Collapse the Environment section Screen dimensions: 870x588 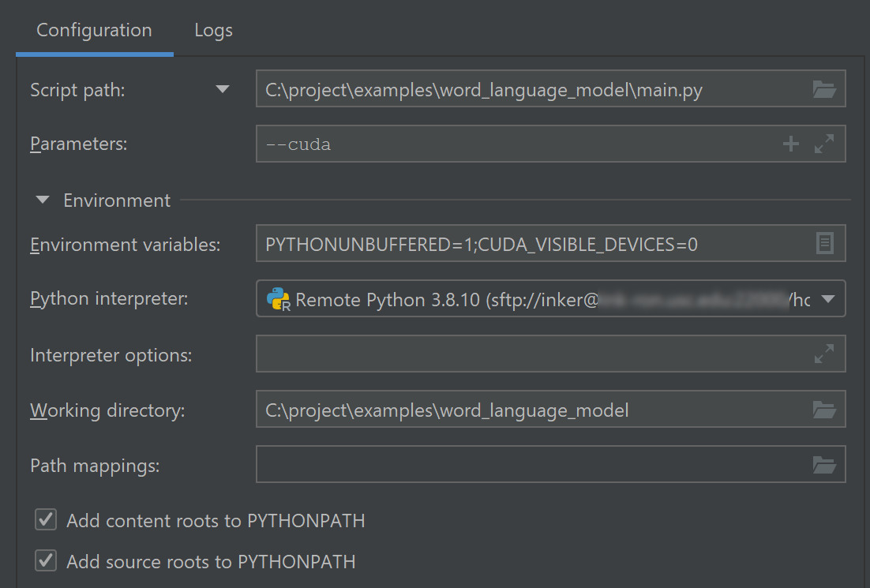click(x=43, y=200)
